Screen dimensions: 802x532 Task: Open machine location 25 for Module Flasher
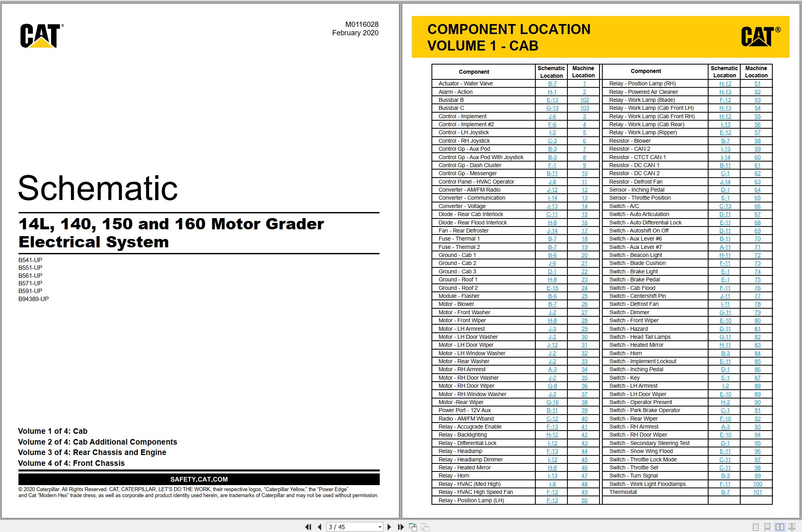584,296
